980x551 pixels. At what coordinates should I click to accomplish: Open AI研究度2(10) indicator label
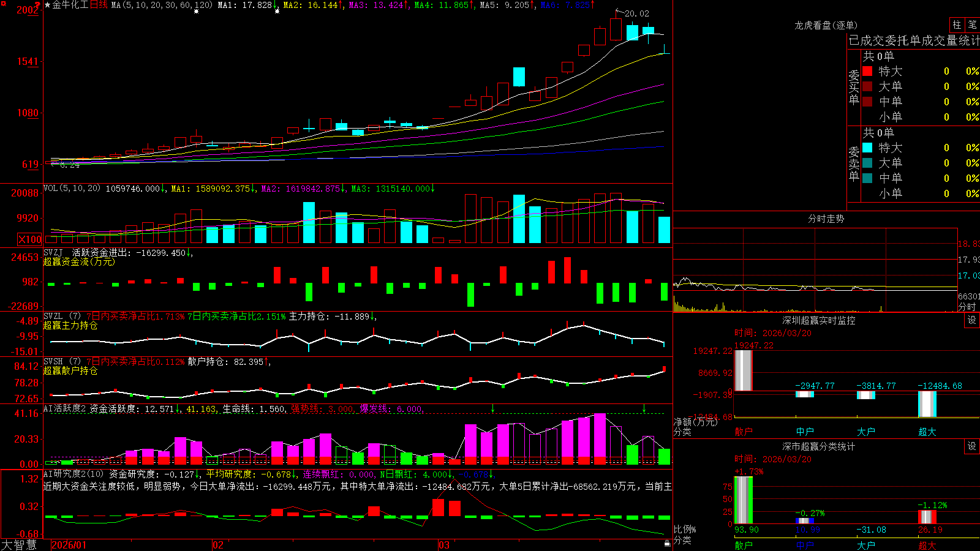pos(73,474)
